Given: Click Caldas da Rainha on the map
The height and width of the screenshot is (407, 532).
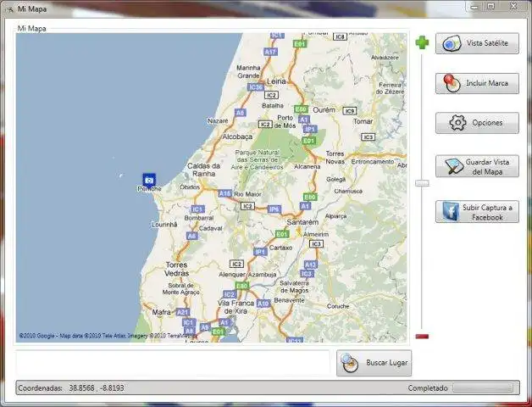Looking at the screenshot, I should [x=203, y=170].
